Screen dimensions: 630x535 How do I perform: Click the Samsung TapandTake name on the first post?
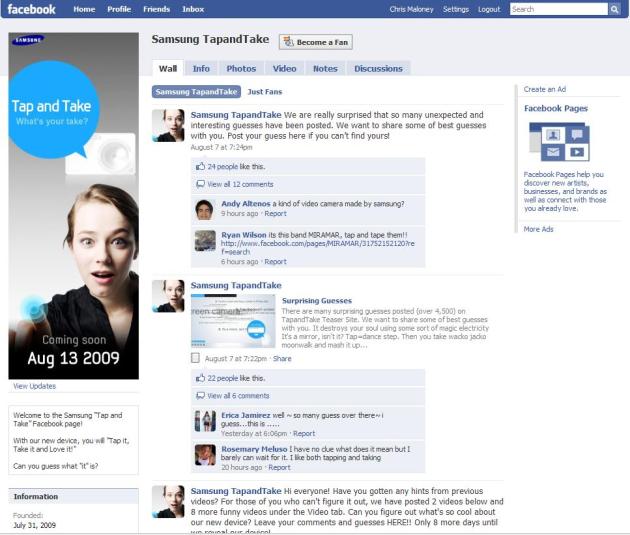click(236, 115)
